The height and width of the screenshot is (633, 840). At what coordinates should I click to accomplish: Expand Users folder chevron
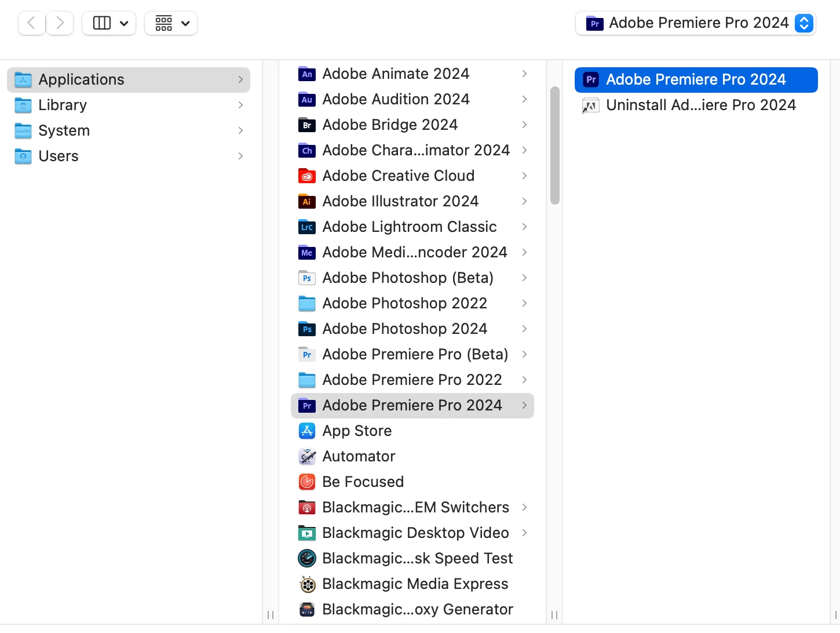[x=240, y=156]
